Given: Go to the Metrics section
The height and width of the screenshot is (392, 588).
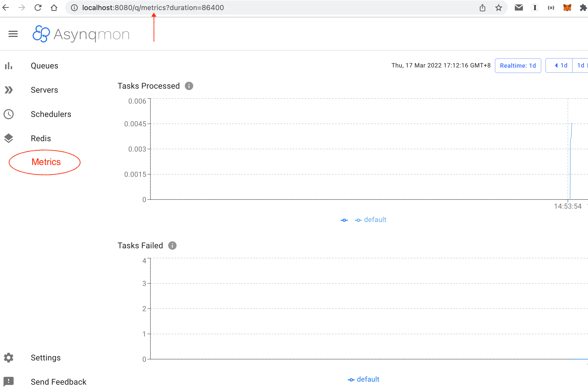Looking at the screenshot, I should [x=46, y=162].
